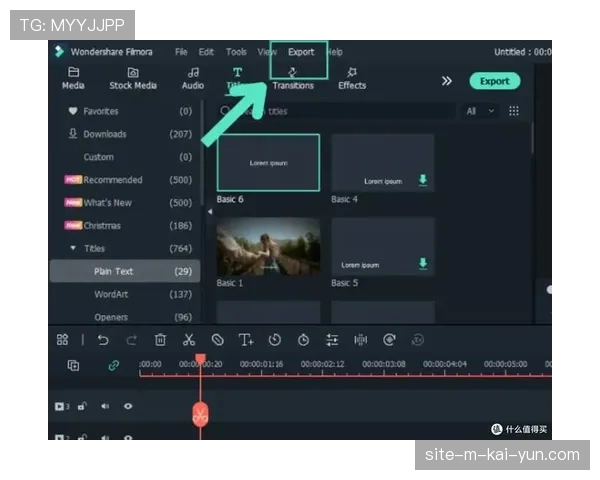
Task: Click the Undo arrow in timeline toolbar
Action: tap(102, 340)
